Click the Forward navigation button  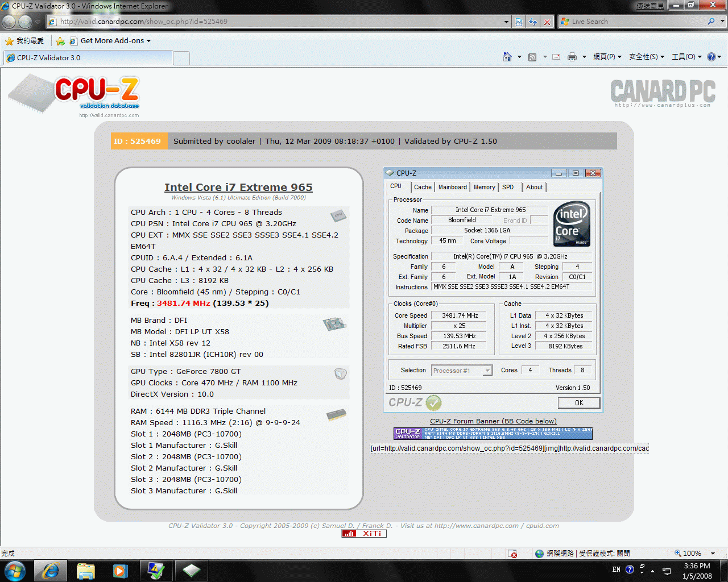pos(25,22)
